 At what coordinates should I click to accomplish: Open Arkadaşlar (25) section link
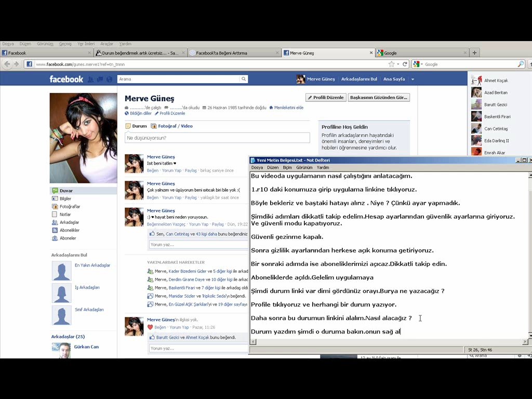coord(68,337)
